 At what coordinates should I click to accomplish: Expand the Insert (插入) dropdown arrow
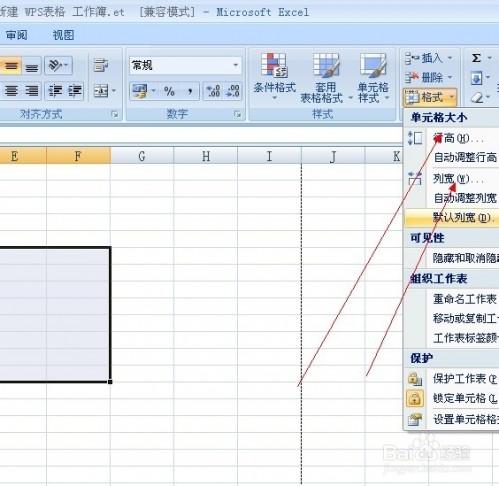point(450,58)
